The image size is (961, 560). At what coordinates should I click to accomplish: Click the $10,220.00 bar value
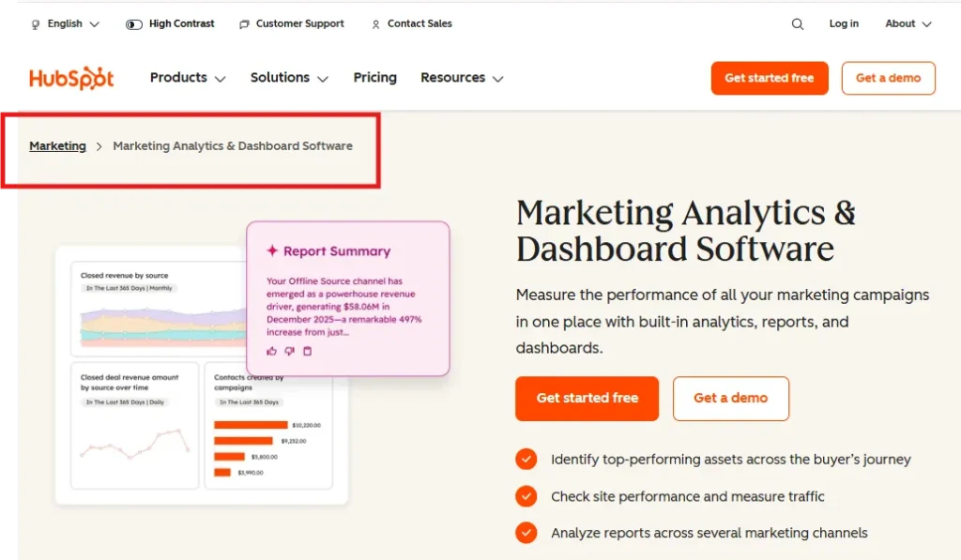(x=307, y=425)
